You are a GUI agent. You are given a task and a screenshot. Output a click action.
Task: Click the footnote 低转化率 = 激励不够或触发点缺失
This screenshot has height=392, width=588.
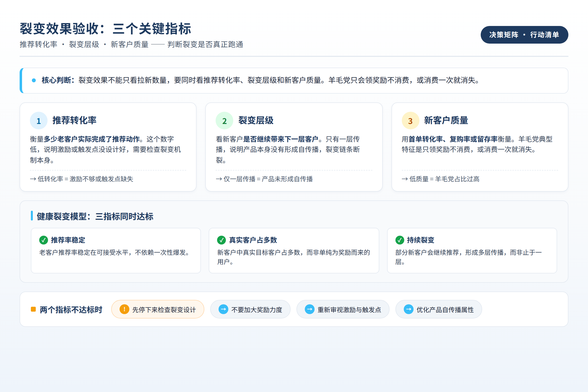pos(82,179)
